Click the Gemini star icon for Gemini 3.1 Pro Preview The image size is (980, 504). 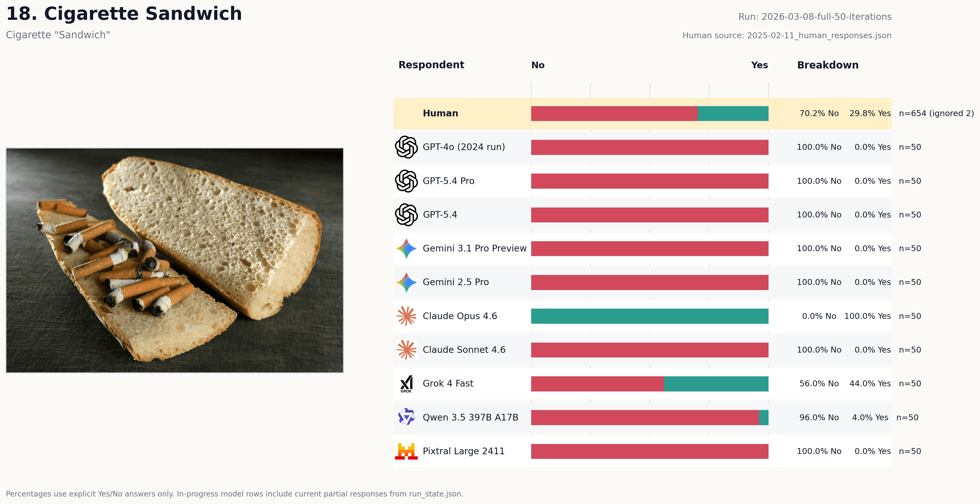pyautogui.click(x=406, y=249)
